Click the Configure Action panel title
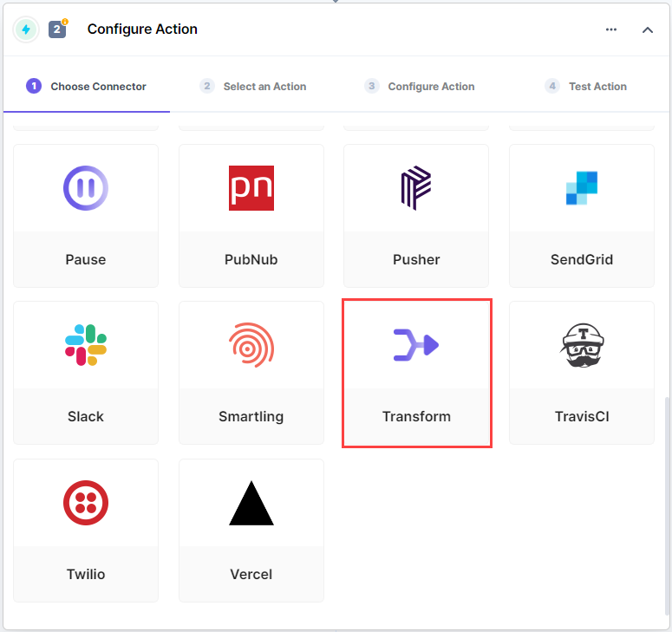The height and width of the screenshot is (632, 672). pos(142,29)
